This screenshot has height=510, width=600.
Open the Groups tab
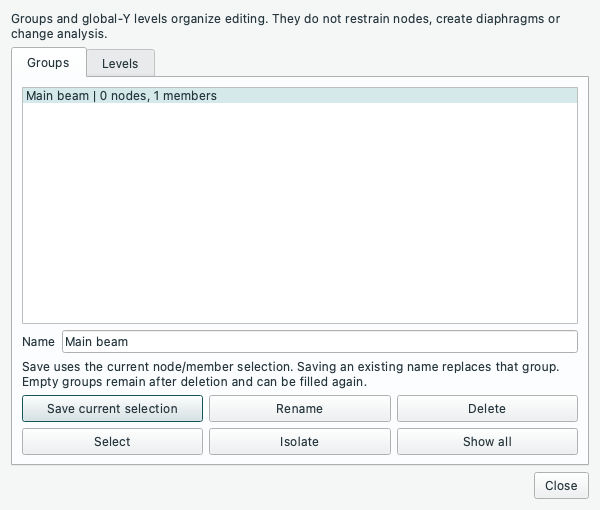pos(49,62)
